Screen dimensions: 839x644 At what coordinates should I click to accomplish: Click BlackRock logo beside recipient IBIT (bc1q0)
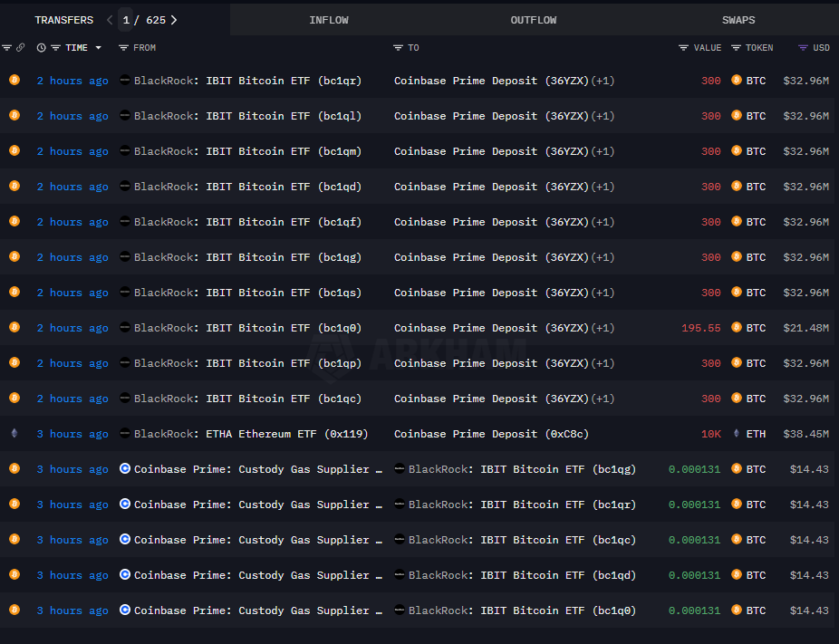[400, 610]
